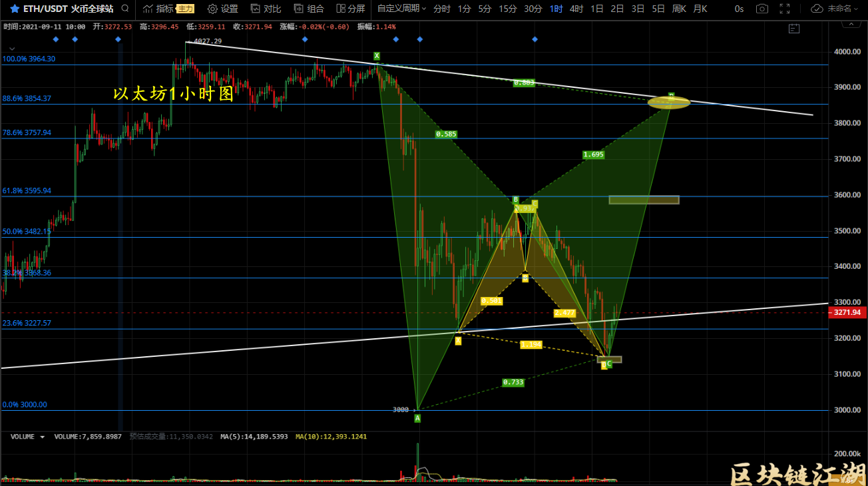Select the 4时 interval

tap(576, 9)
